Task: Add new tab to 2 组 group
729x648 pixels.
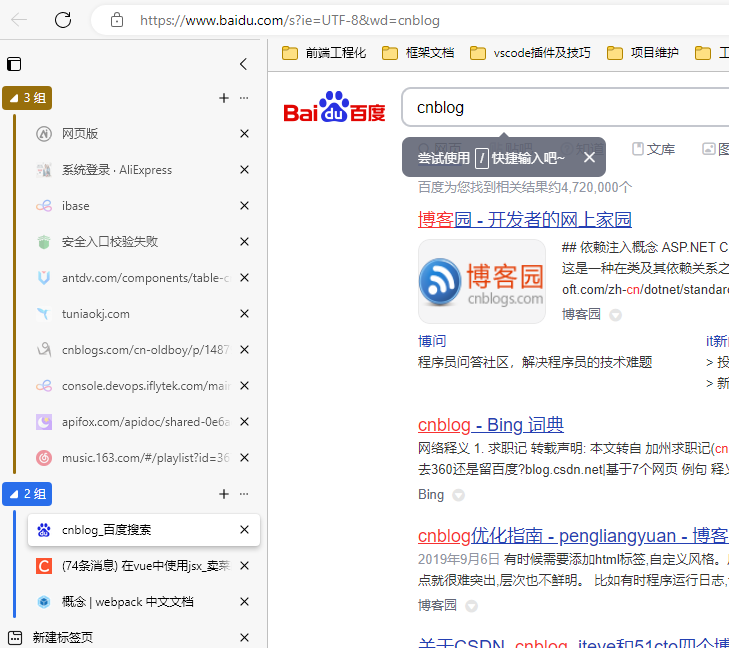Action: (x=224, y=494)
